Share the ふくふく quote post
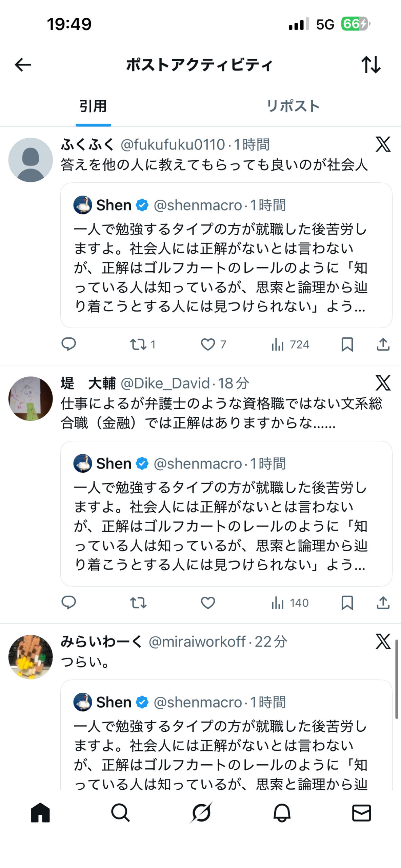 click(x=383, y=344)
